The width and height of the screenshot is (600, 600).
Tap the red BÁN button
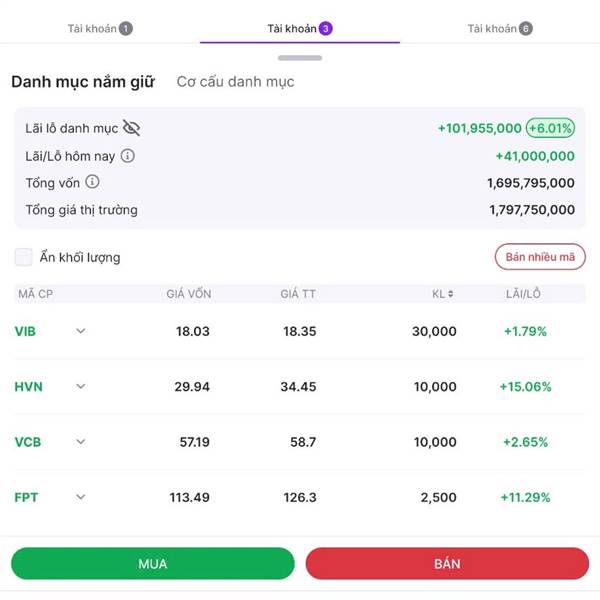click(x=447, y=564)
